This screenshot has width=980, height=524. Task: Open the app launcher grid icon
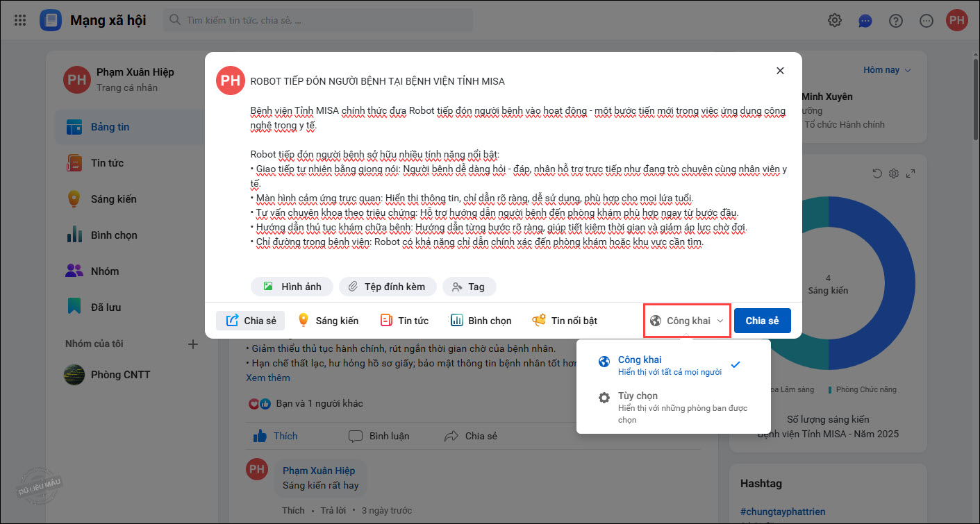20,20
